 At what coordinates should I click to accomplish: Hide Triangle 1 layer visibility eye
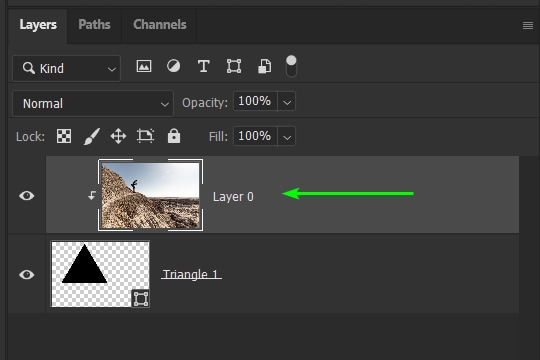click(27, 275)
